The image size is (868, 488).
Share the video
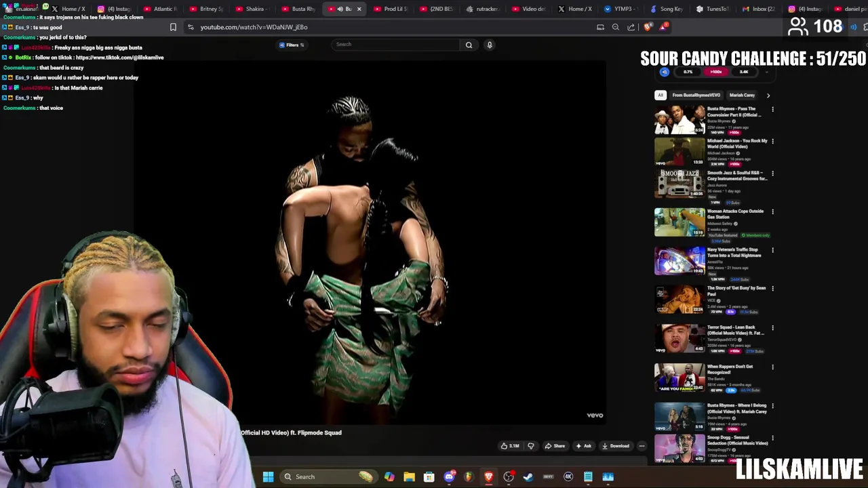click(x=555, y=446)
